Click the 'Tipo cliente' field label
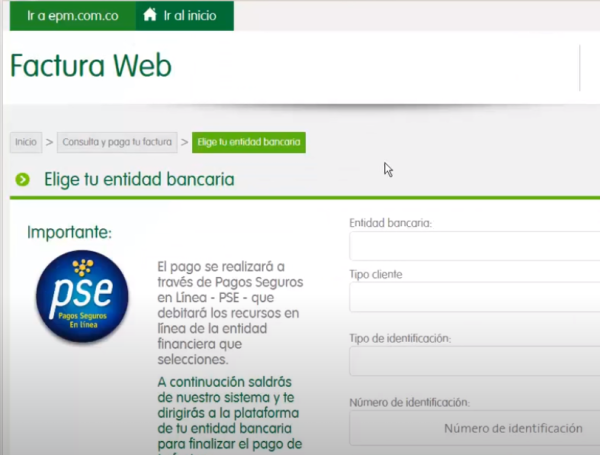The width and height of the screenshot is (600, 455). pos(376,274)
